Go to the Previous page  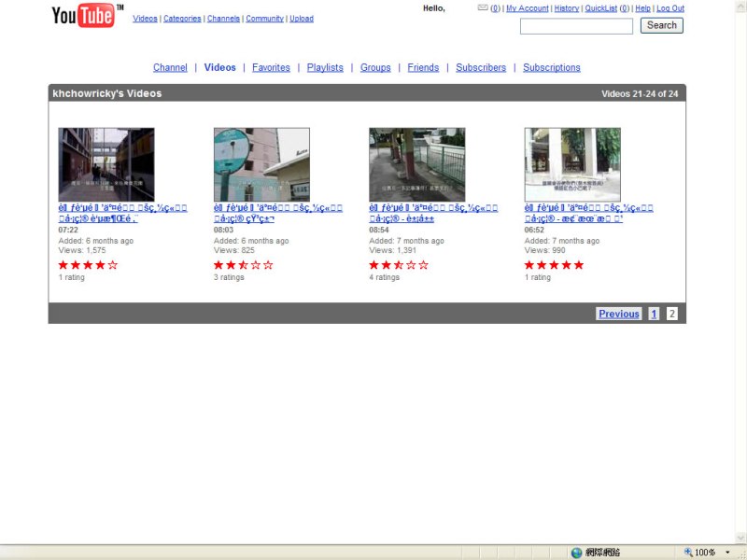619,314
